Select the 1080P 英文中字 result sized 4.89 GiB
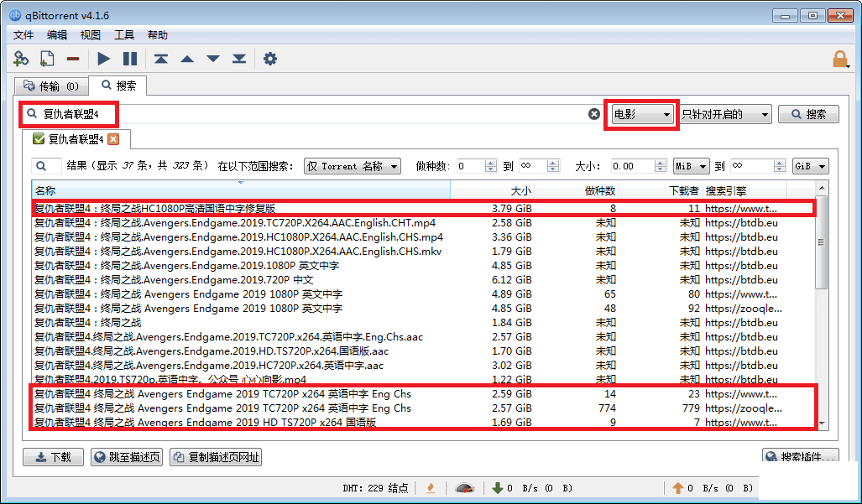 pos(423,294)
